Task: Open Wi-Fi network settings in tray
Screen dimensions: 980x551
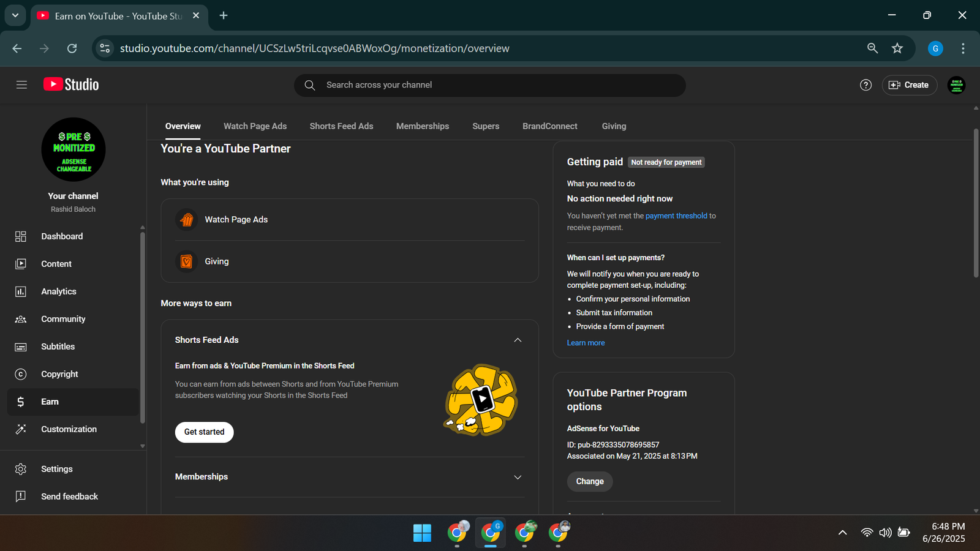Action: click(x=867, y=533)
